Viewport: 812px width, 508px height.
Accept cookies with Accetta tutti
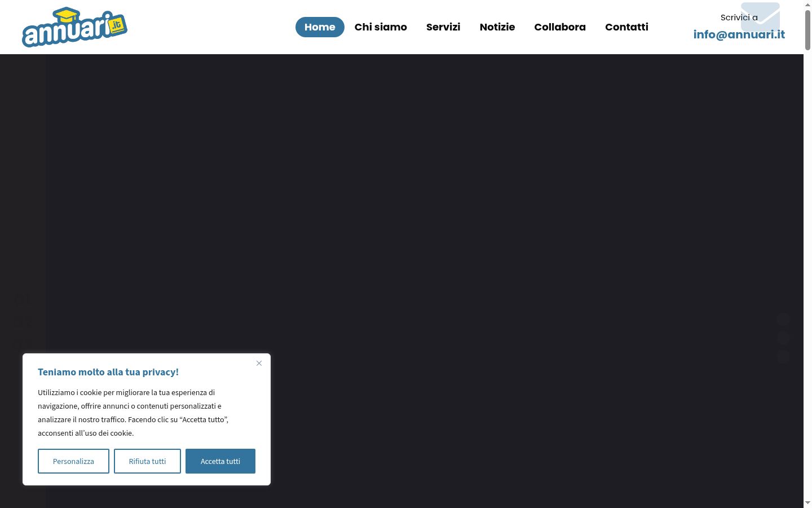pyautogui.click(x=220, y=461)
